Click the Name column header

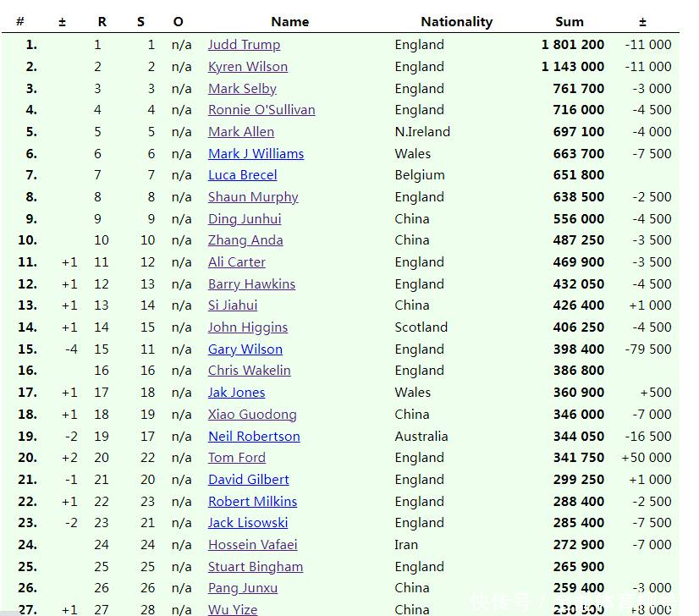pyautogui.click(x=290, y=22)
